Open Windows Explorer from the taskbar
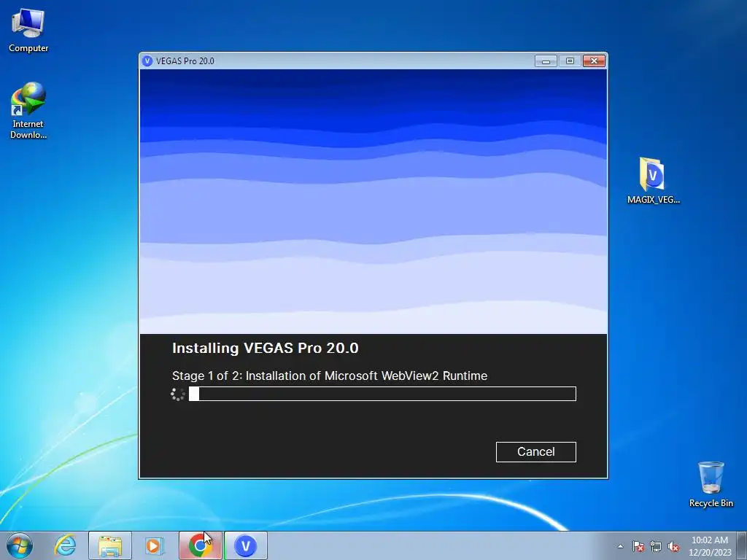Screen dimensions: 747x560 point(110,545)
